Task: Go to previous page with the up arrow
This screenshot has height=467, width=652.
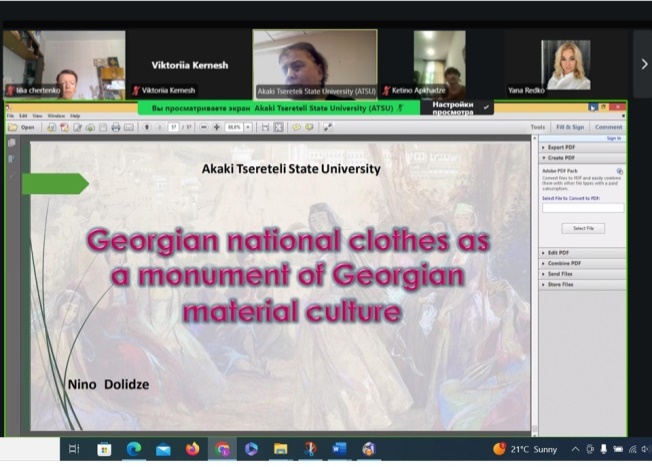Action: click(x=147, y=127)
